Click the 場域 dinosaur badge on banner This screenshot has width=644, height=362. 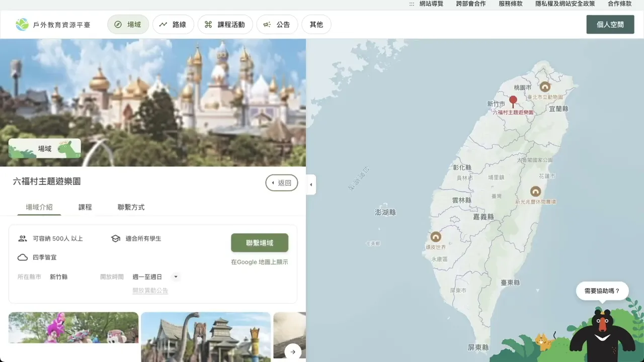[x=45, y=148]
